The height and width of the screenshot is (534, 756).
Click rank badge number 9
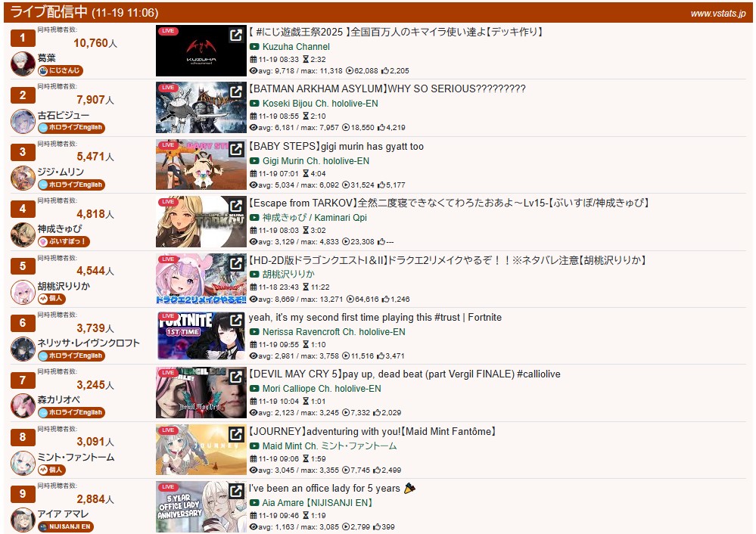click(x=23, y=494)
